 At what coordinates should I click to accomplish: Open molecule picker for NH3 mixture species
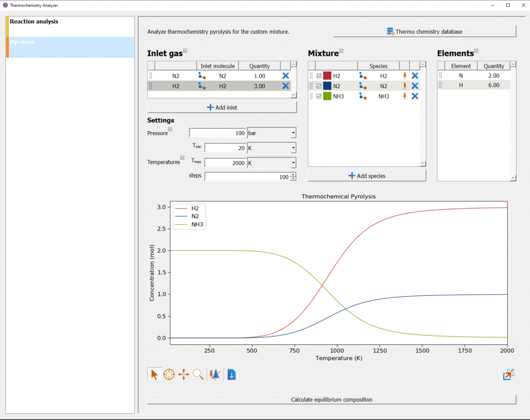(363, 96)
